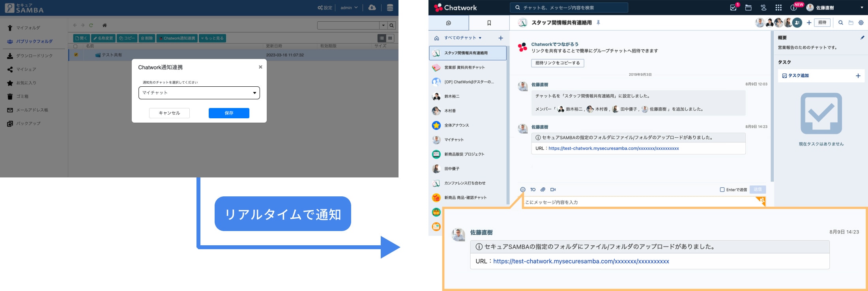868x291 pixels.
Task: Close the Chatwork通知連携 dialog
Action: (260, 67)
